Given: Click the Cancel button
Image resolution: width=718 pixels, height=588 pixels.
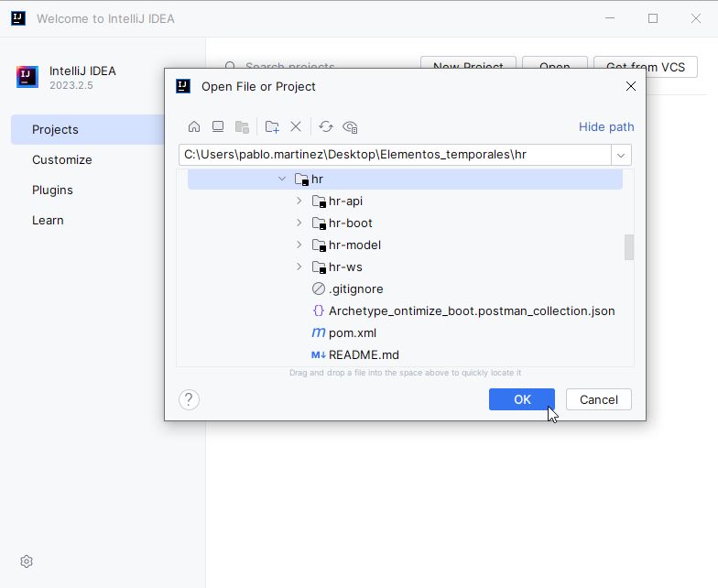Looking at the screenshot, I should tap(599, 399).
